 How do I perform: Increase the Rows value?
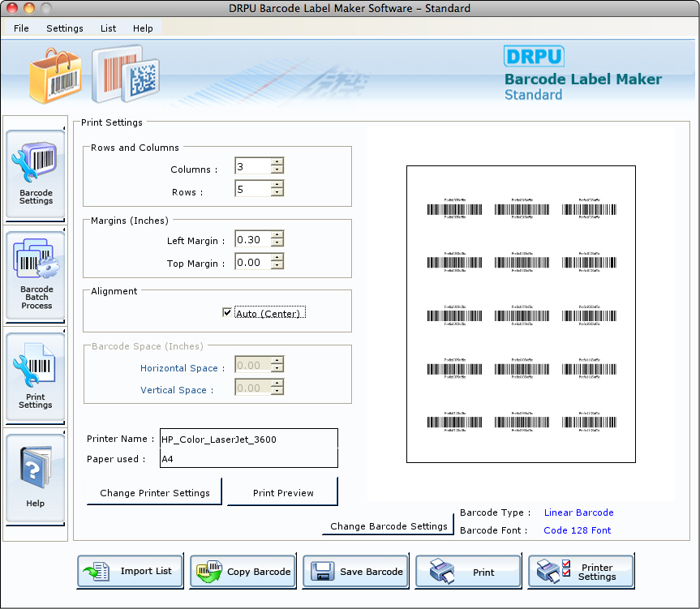tap(277, 185)
